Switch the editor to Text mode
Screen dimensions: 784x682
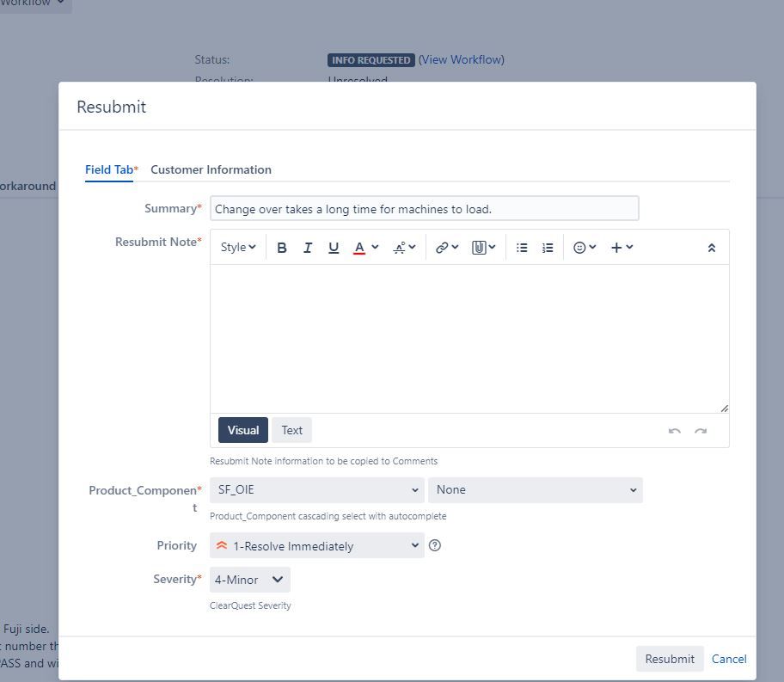pos(292,430)
